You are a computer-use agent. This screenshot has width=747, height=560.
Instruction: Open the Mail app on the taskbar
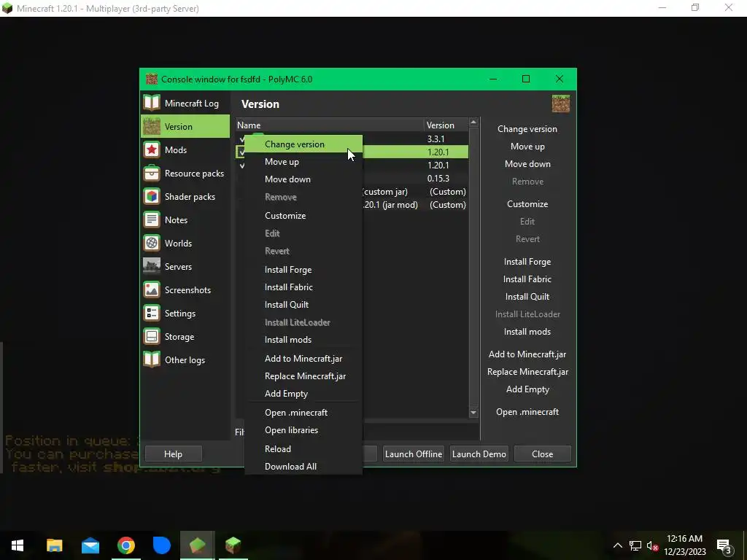coord(90,545)
